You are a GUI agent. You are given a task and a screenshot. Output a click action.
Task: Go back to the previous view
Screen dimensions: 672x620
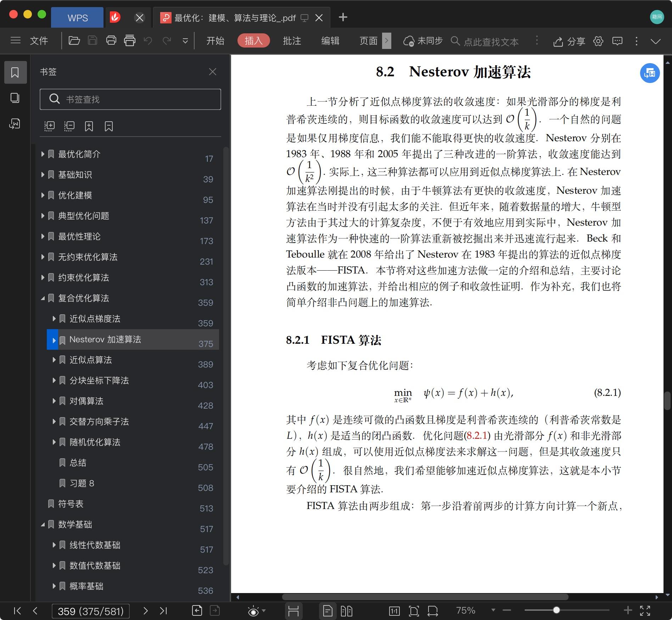point(197,610)
